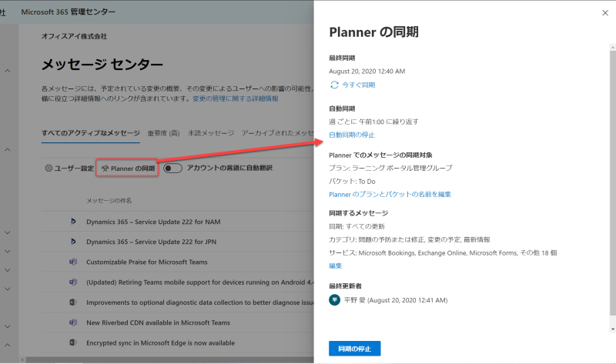This screenshot has height=364, width=616.
Task: Click August 20, 2020 12:40 AM last sync time
Action: point(367,72)
